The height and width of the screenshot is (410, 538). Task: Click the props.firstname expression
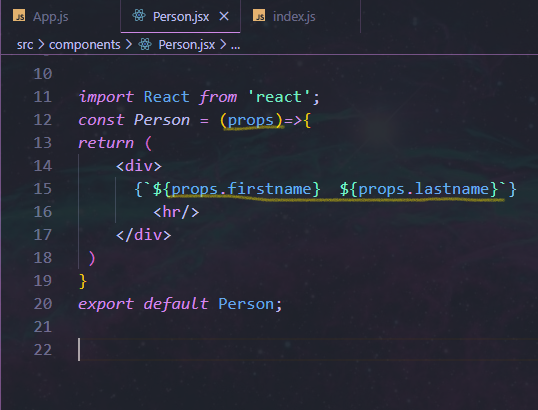click(x=241, y=189)
